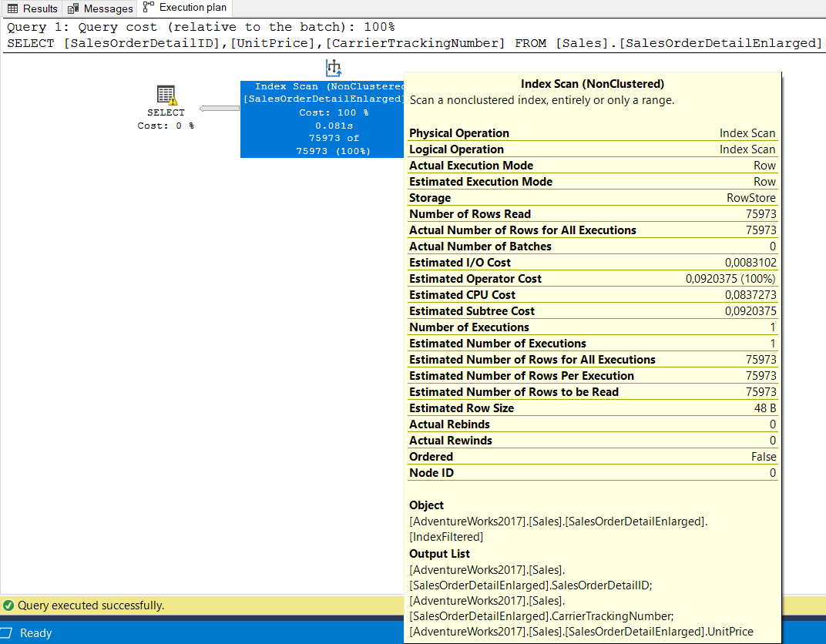Screen dimensions: 826x644
Task: Click 'Estimated Number of Rows Per Execution'
Action: [593, 375]
